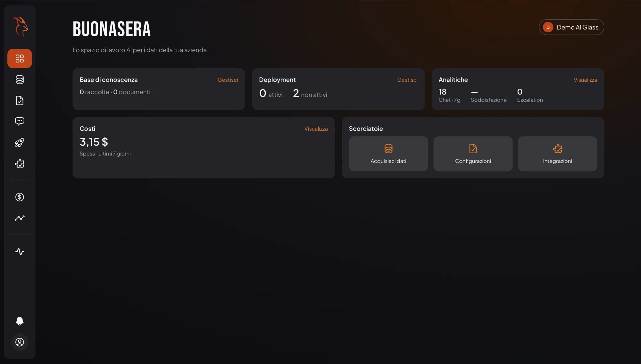Click the Scorciatoie section title

[x=366, y=129]
